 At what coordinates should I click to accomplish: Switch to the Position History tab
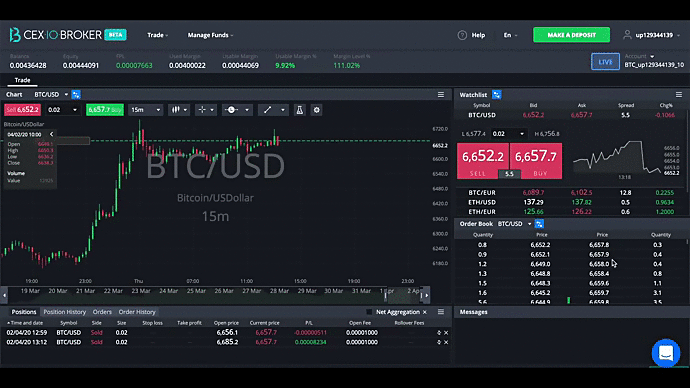point(65,312)
